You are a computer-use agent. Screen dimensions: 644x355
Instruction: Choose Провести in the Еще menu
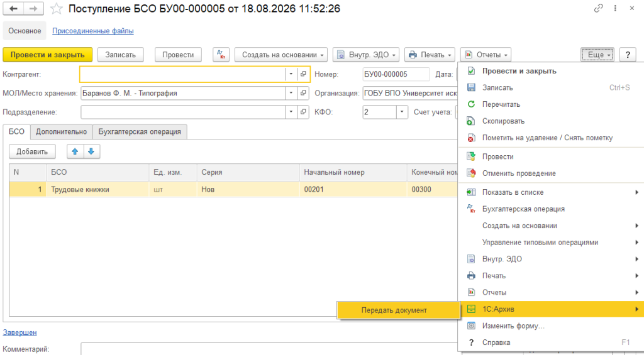click(551, 157)
